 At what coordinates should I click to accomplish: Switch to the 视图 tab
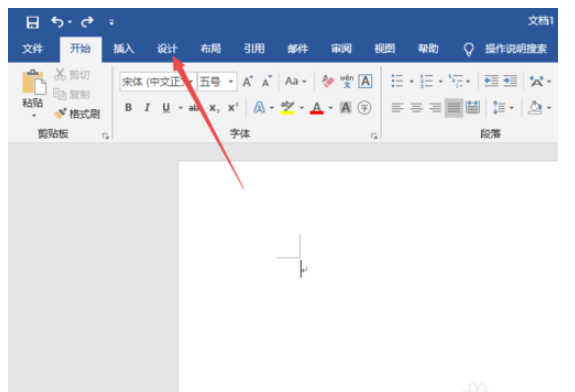(x=384, y=48)
